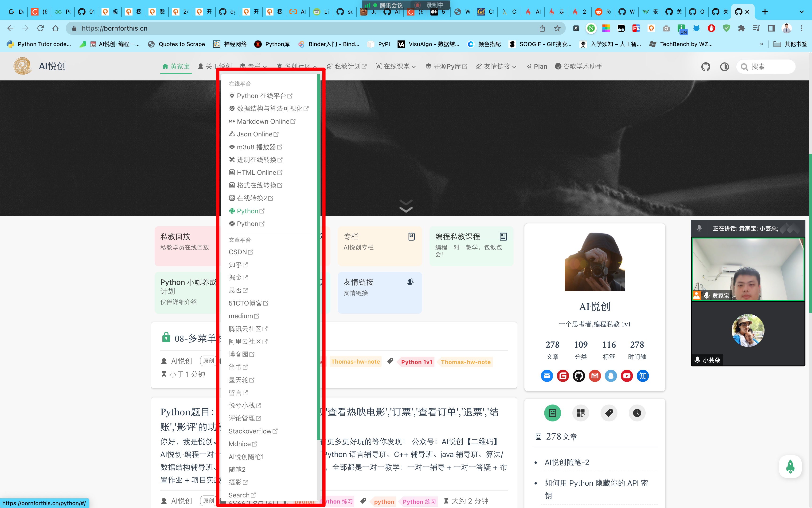Click the AI悦创随笔-2 article link
This screenshot has height=508, width=812.
tap(567, 462)
